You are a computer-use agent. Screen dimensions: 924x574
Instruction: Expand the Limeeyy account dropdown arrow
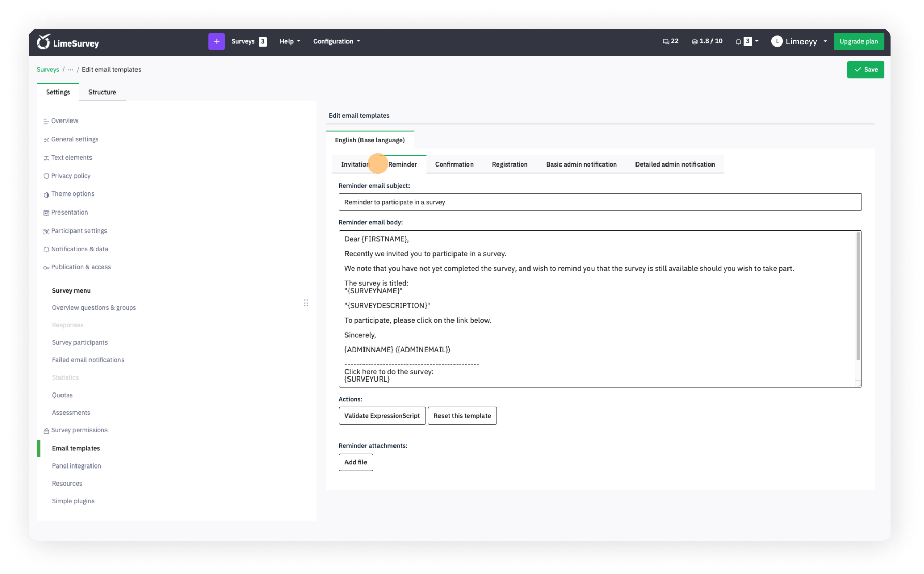(x=825, y=41)
